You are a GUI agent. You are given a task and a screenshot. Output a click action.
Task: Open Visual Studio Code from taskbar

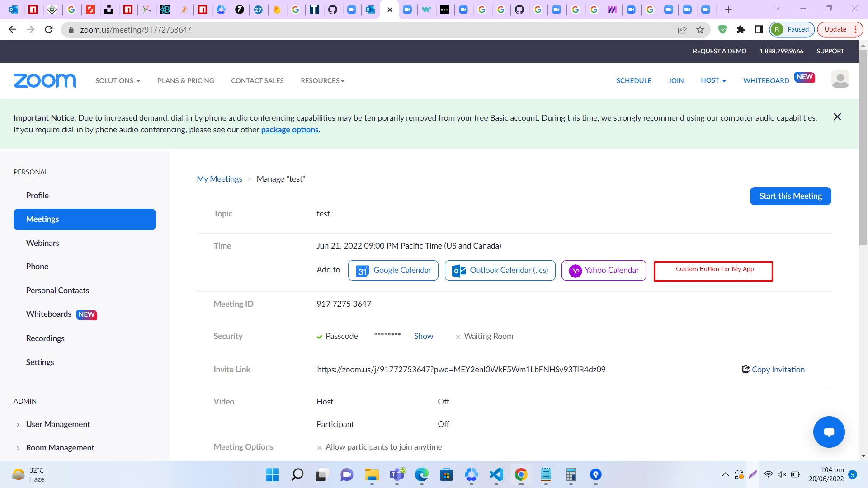coord(496,474)
